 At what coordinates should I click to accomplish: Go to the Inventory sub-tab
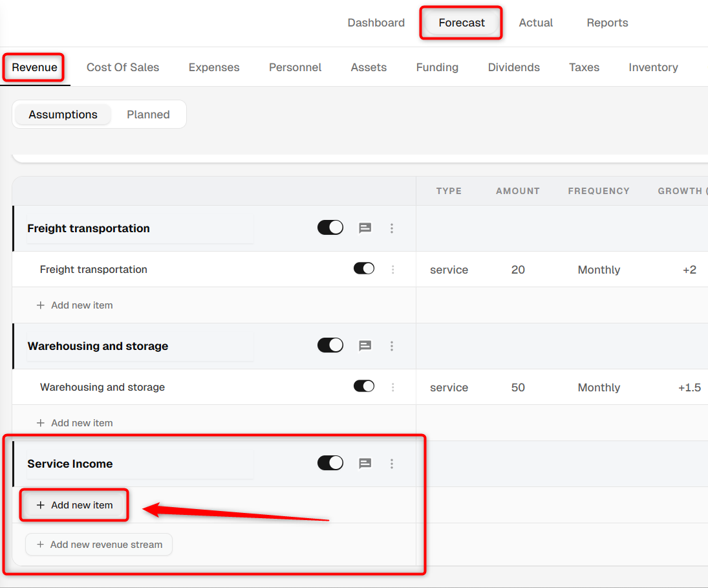point(654,67)
